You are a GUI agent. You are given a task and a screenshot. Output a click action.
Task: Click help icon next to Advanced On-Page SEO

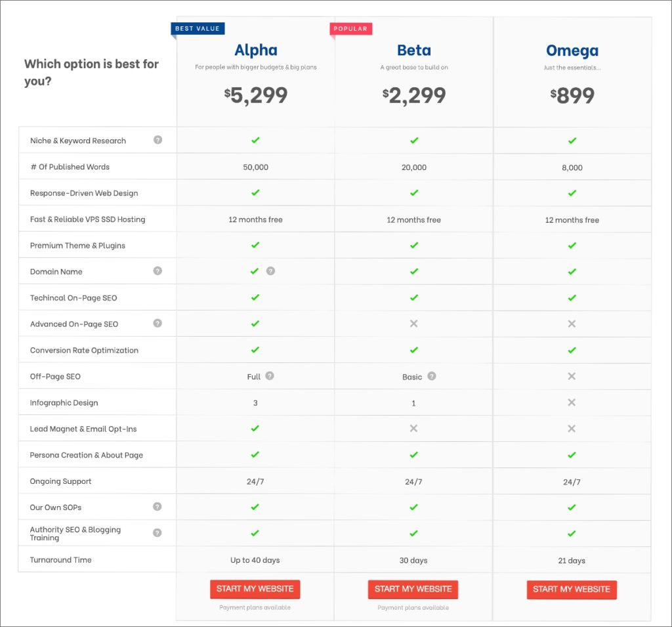(x=157, y=323)
